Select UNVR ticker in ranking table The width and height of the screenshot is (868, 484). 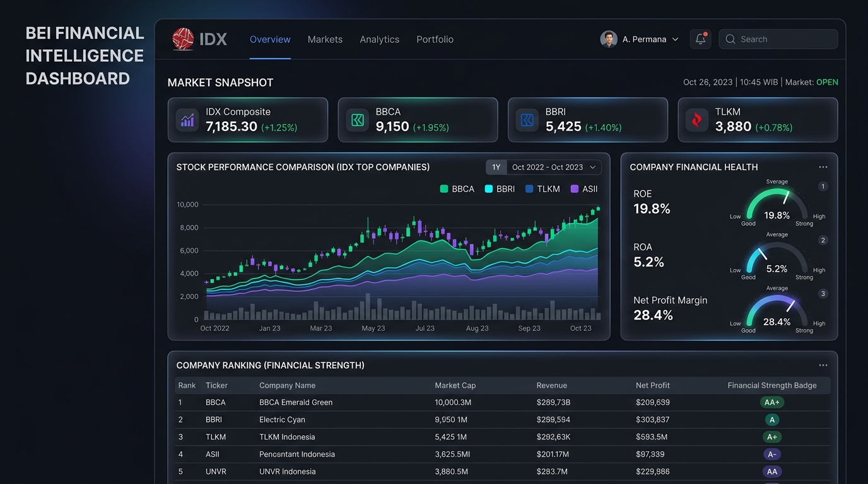pyautogui.click(x=216, y=471)
